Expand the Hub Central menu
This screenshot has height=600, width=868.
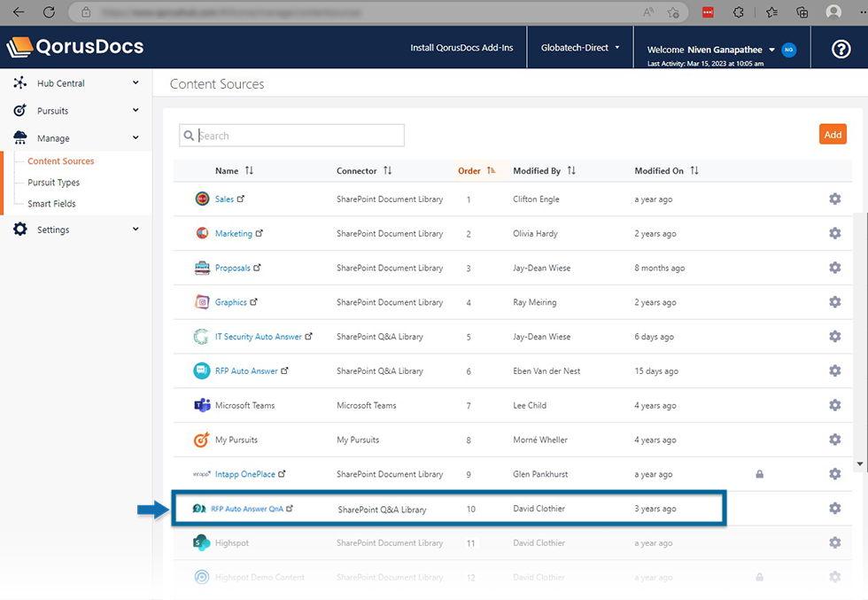click(x=76, y=82)
